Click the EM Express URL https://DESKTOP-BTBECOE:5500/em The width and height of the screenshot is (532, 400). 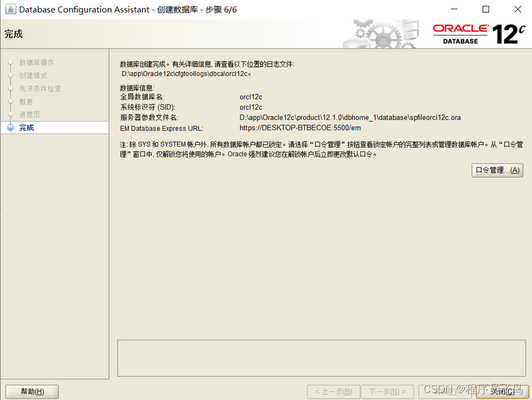pyautogui.click(x=300, y=128)
